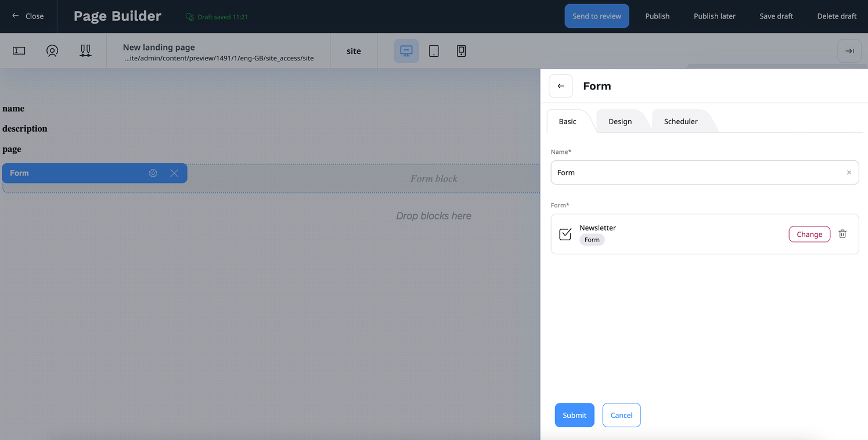Image resolution: width=868 pixels, height=440 pixels.
Task: Delete the selected Newsletter form
Action: click(x=842, y=234)
